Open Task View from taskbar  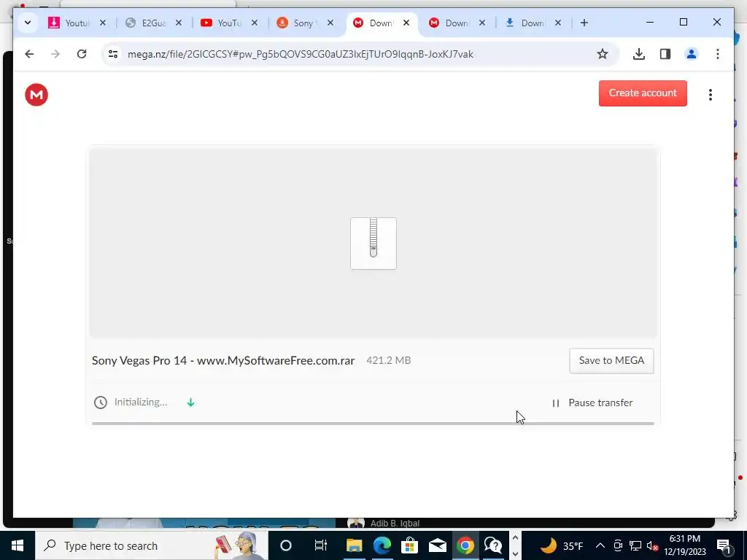pyautogui.click(x=321, y=545)
